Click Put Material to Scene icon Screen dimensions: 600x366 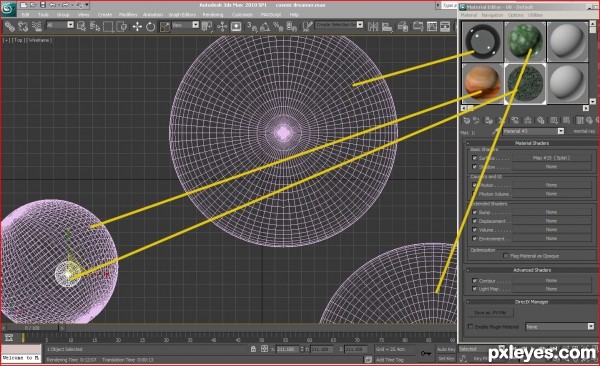[x=477, y=120]
